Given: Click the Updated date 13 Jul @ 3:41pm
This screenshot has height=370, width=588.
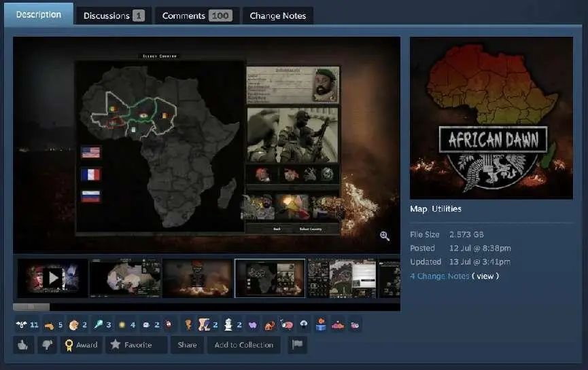Looking at the screenshot, I should click(480, 262).
